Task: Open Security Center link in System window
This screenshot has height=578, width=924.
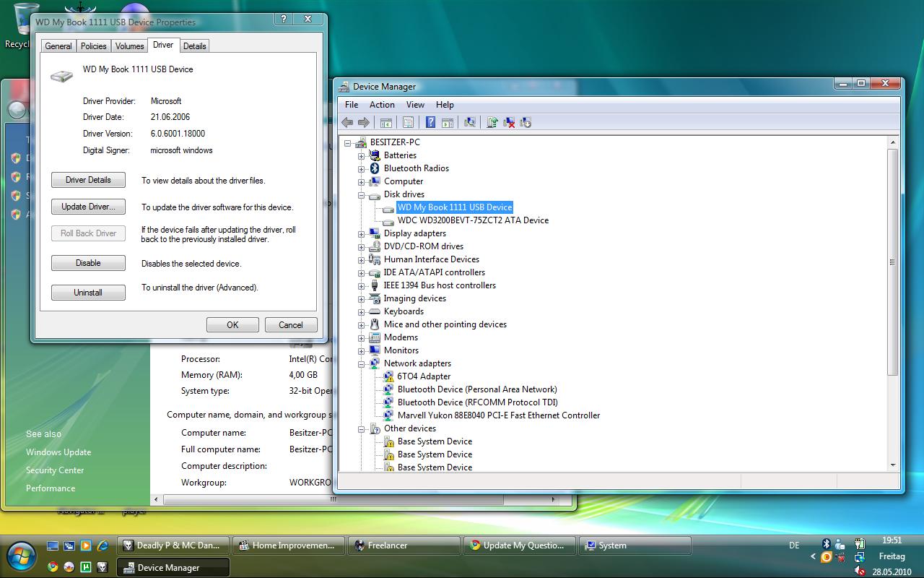Action: [55, 470]
